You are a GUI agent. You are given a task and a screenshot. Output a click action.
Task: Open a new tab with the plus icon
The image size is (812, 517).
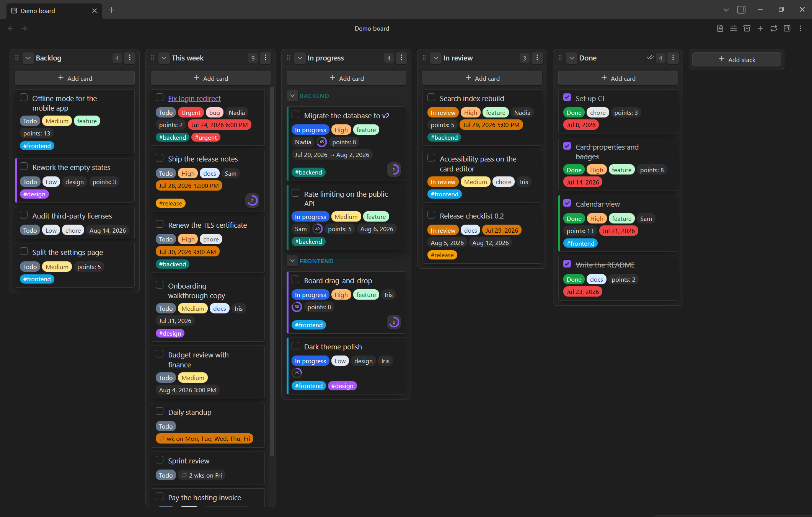click(x=111, y=10)
